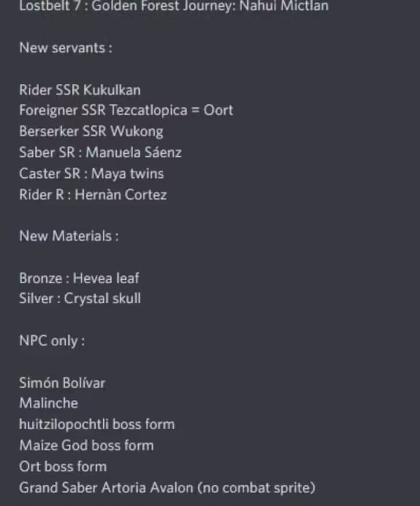Select the 'Maize God boss form' line
420x506 pixels.
click(86, 445)
